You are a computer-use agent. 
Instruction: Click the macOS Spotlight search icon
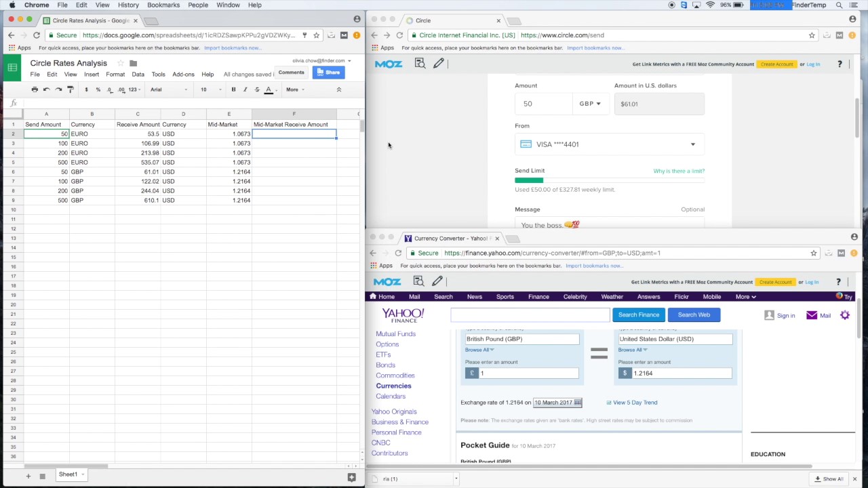click(x=839, y=5)
